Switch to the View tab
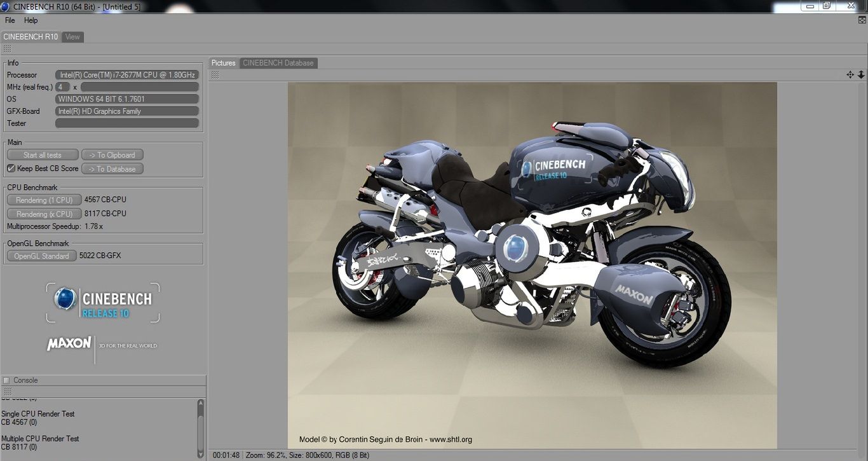 [x=73, y=37]
